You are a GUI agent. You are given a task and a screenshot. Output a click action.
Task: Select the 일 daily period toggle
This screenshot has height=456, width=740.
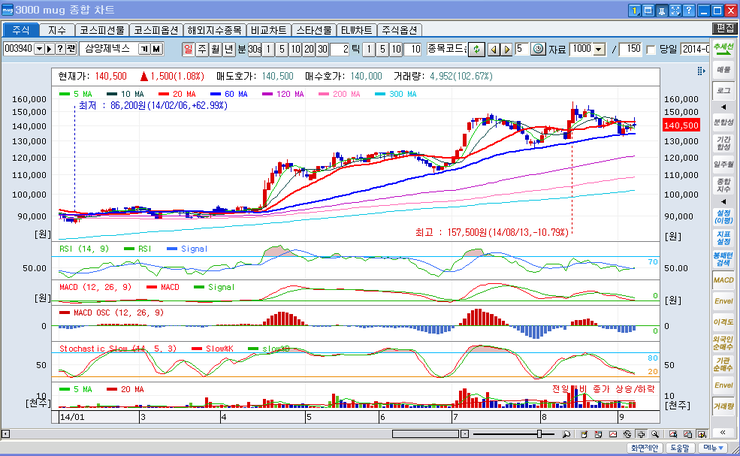tap(188, 49)
